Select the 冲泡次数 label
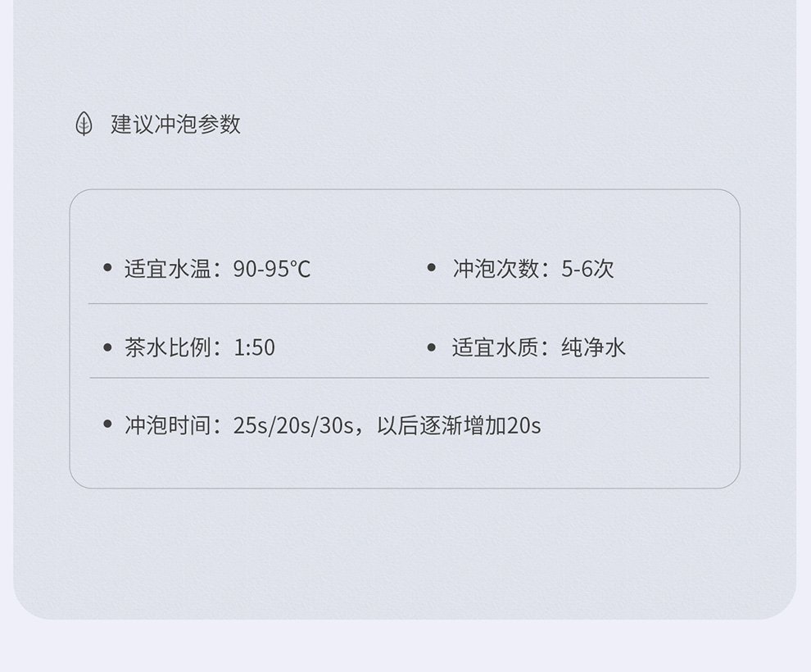 [496, 269]
